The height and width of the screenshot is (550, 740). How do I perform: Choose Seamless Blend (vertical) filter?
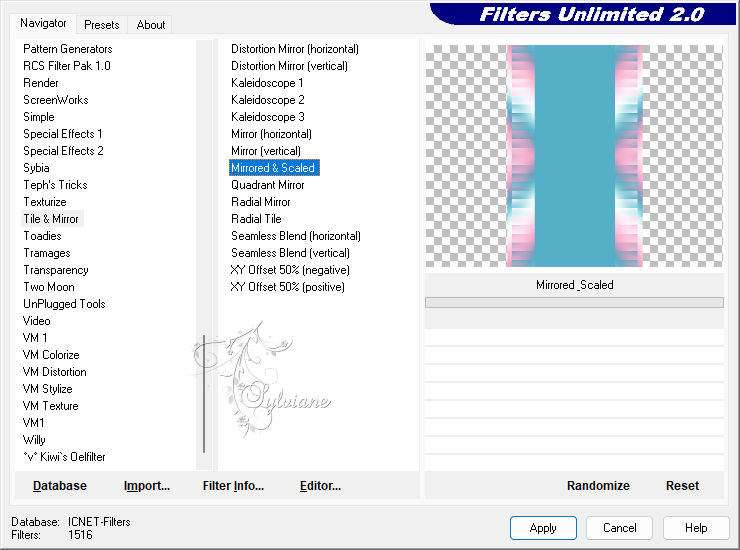290,253
